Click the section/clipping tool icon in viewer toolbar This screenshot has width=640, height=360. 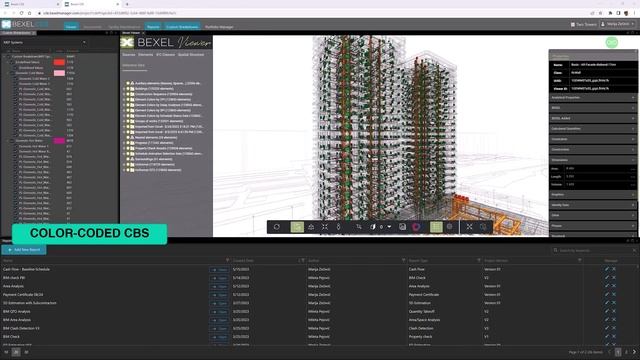pos(373,227)
